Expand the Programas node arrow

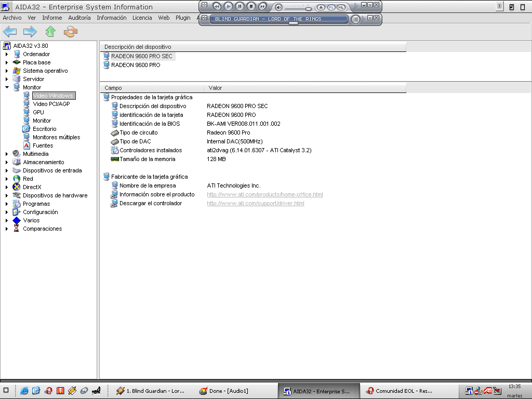7,204
